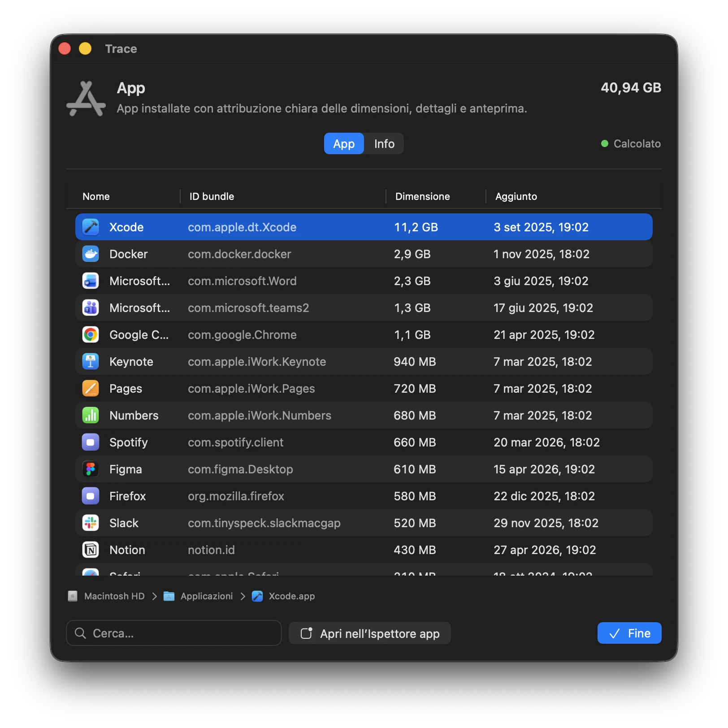Switch to the Info tab
The image size is (728, 728).
click(384, 144)
